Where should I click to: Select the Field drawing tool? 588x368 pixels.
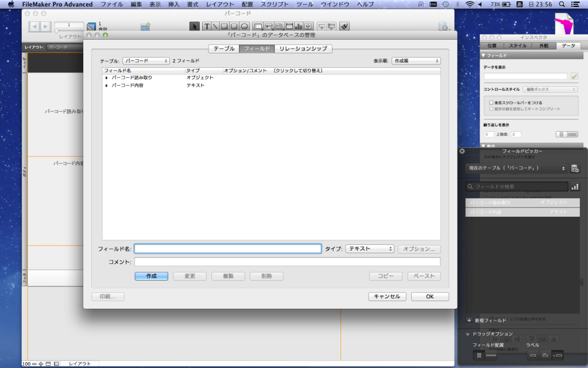[258, 26]
